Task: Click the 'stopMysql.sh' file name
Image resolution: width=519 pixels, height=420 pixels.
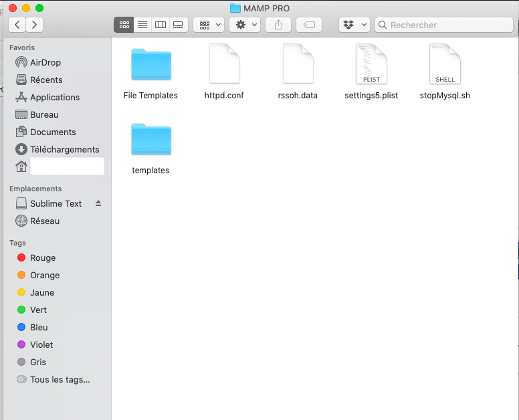Action: [445, 96]
